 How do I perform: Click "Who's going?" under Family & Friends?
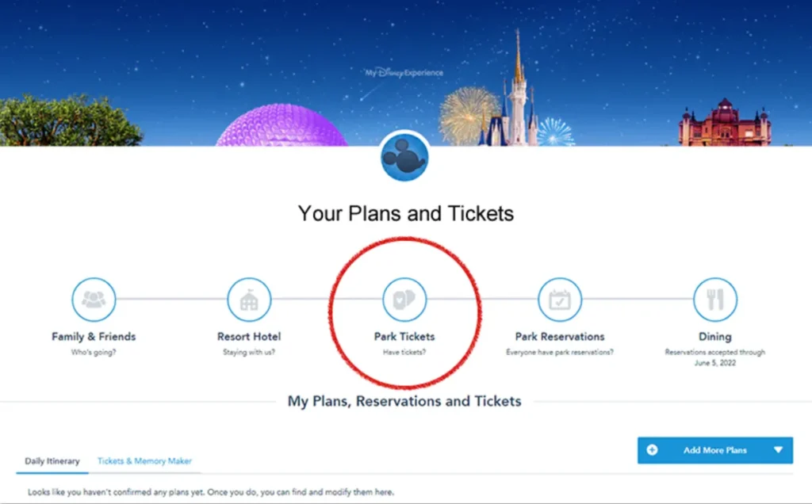coord(93,352)
